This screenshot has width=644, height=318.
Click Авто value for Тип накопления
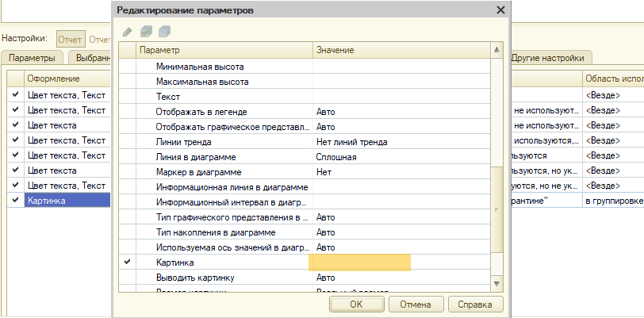[326, 232]
